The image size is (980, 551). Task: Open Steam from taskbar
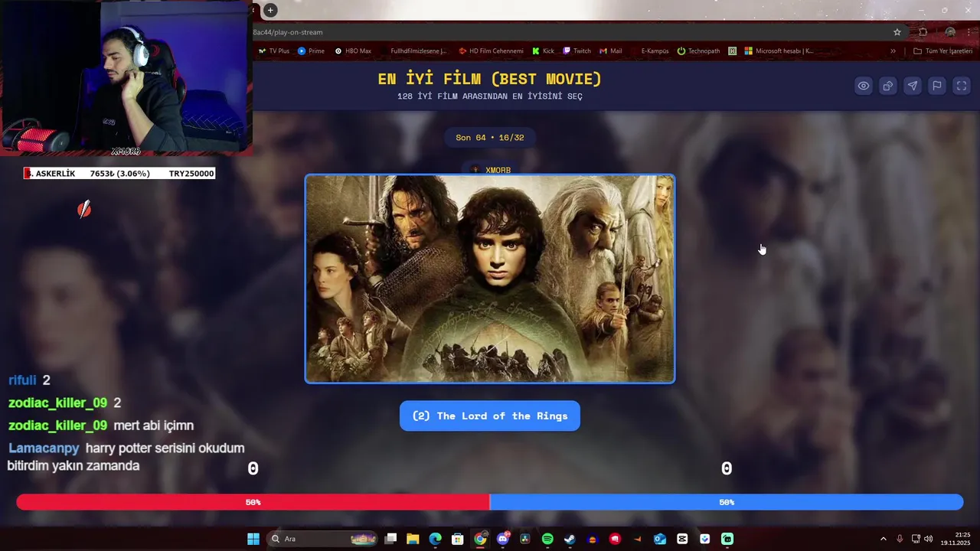click(570, 539)
